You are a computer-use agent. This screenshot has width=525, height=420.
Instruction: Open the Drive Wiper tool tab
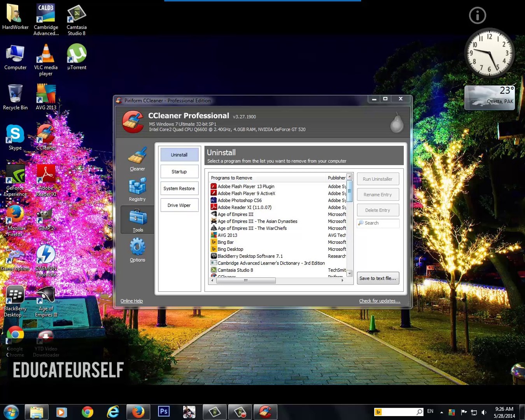click(179, 205)
